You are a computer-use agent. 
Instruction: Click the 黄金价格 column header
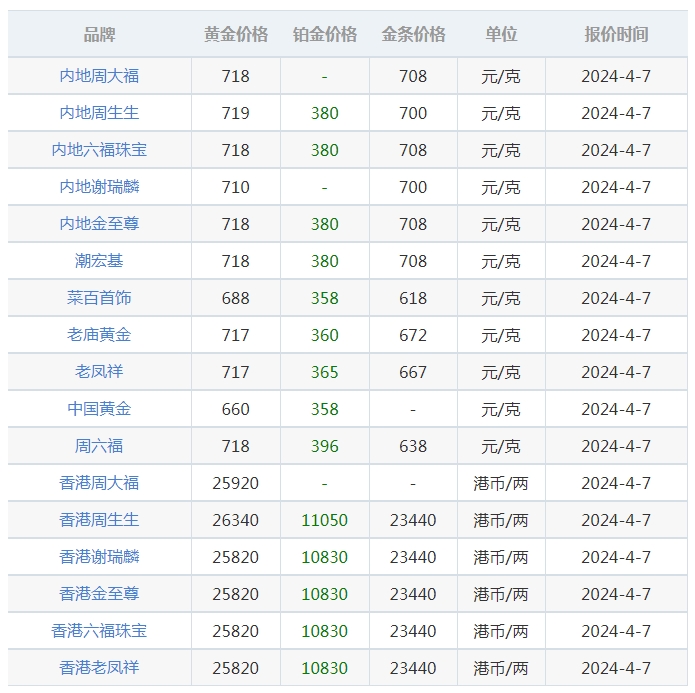coord(236,34)
